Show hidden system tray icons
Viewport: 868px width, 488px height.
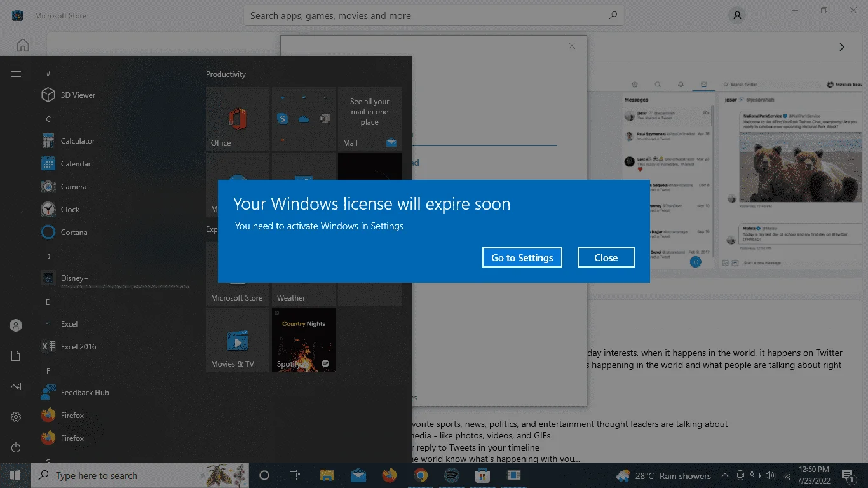click(725, 475)
